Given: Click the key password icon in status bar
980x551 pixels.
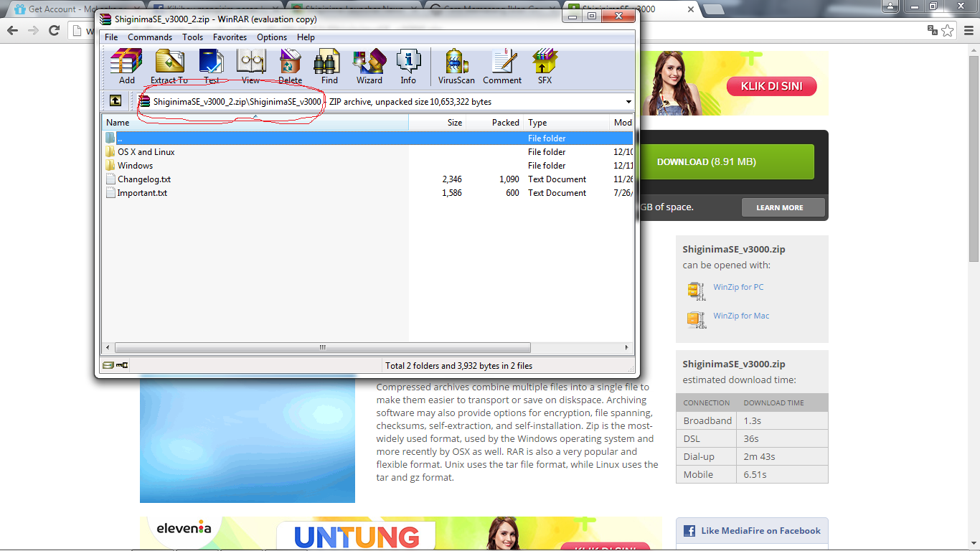Looking at the screenshot, I should pos(121,365).
